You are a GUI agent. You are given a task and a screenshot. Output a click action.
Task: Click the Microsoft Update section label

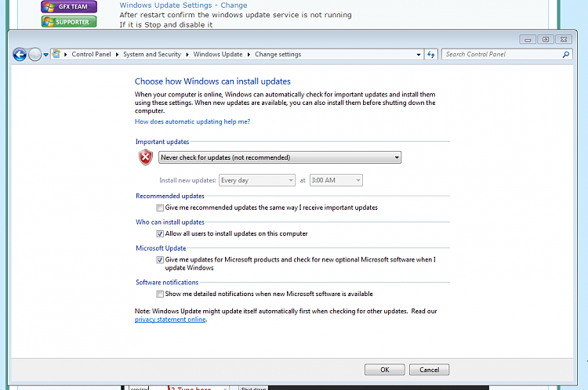(x=161, y=248)
